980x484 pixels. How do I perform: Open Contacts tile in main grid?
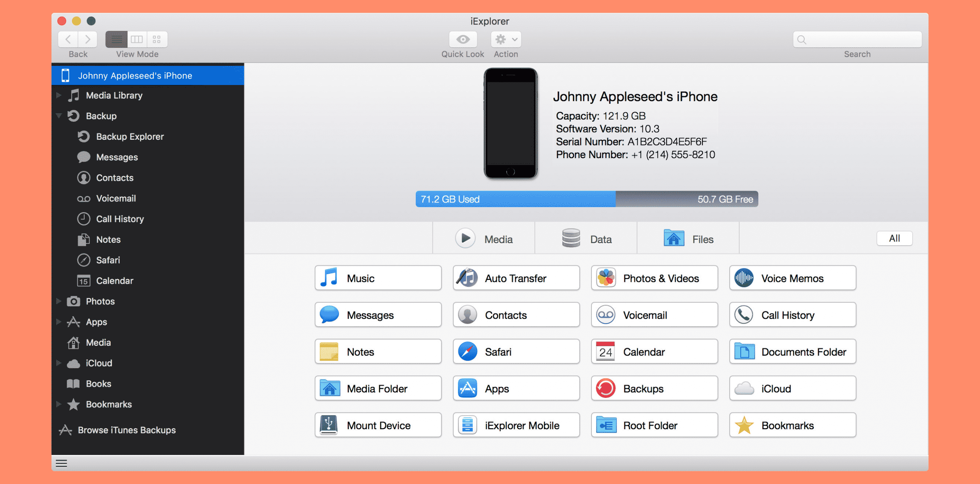[516, 315]
